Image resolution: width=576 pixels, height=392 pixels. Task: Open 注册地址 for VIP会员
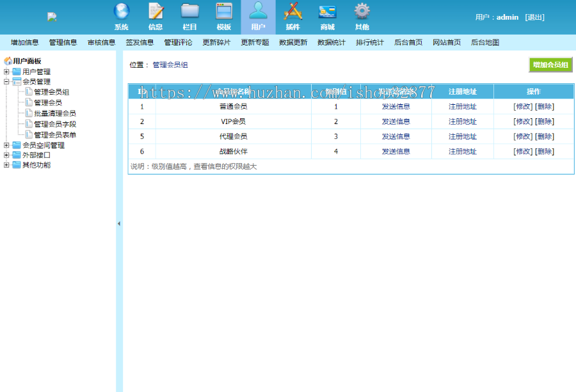463,122
